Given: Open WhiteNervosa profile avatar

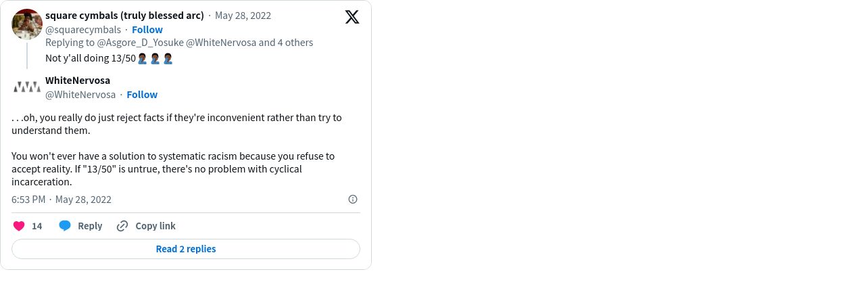Looking at the screenshot, I should 27,87.
